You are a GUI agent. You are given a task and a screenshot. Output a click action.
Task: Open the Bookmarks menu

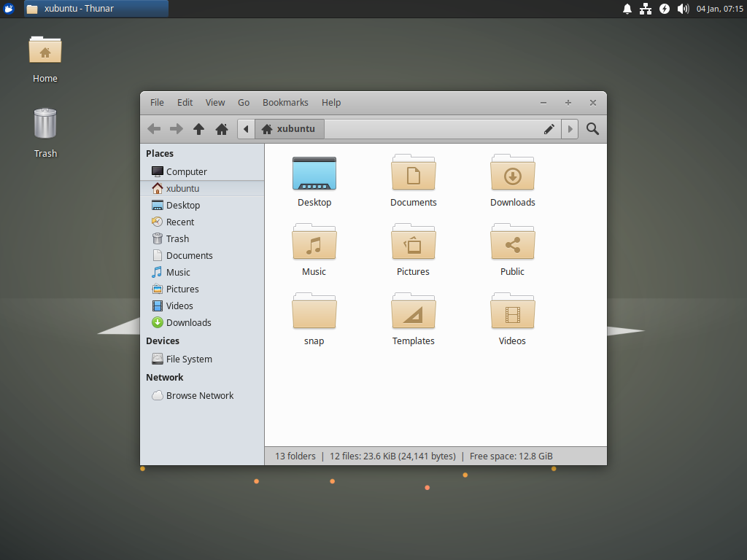coord(285,102)
